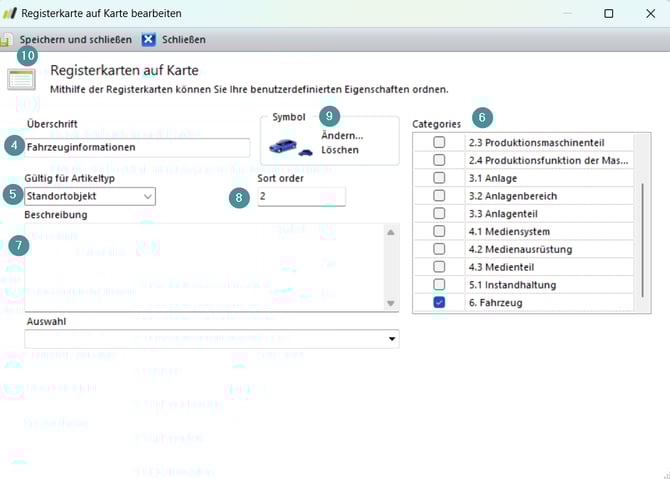Click the blue car symbol image
The image size is (670, 479).
[290, 146]
